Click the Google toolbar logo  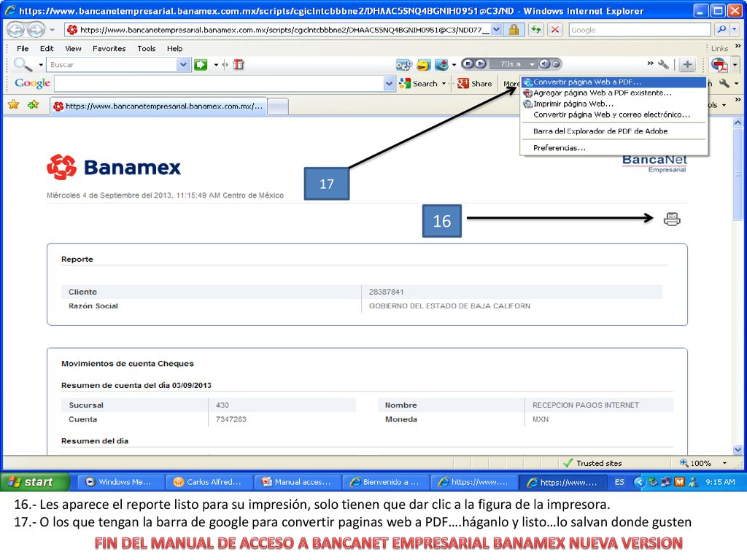[x=32, y=83]
